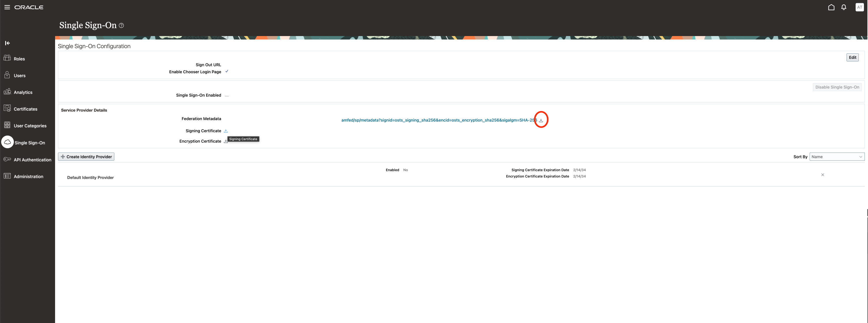Open the hamburger navigation menu
The image size is (868, 323).
click(x=7, y=7)
